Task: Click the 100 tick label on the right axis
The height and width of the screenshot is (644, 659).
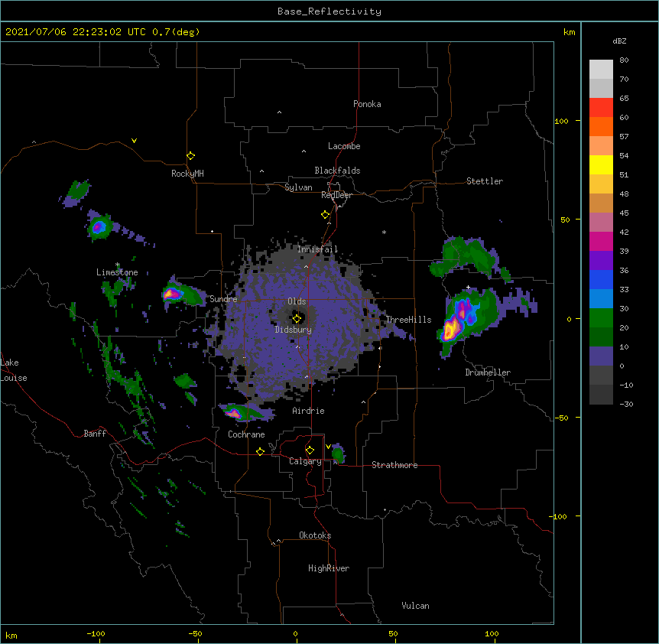Action: click(561, 121)
